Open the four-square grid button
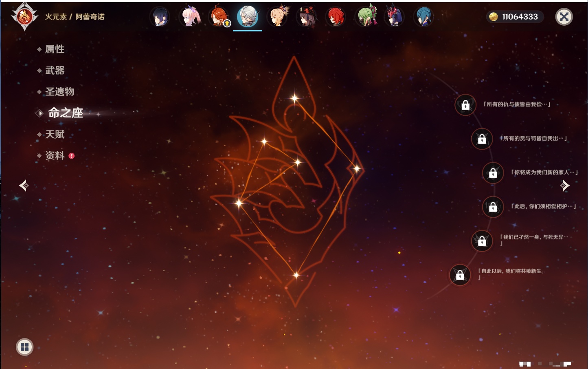The width and height of the screenshot is (588, 369). click(x=24, y=347)
